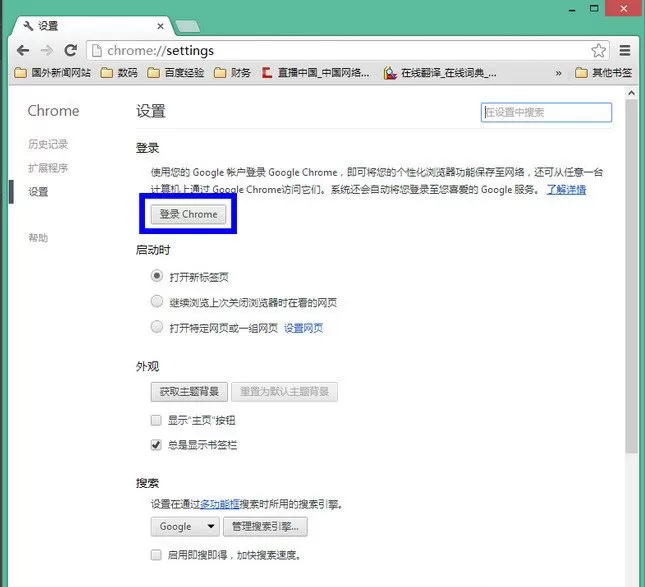Open a new tab
645x587 pixels.
188,26
